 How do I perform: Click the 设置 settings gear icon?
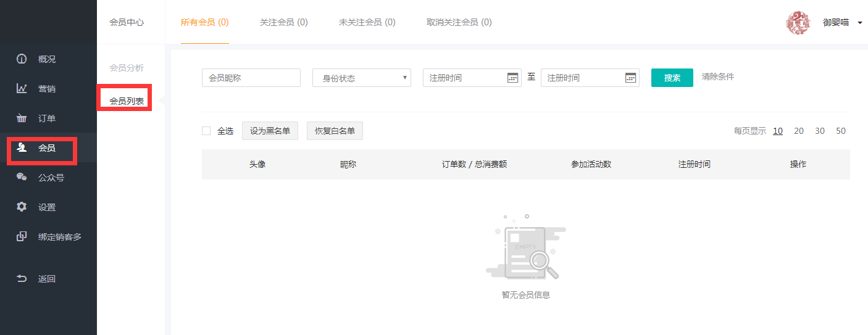pos(22,207)
